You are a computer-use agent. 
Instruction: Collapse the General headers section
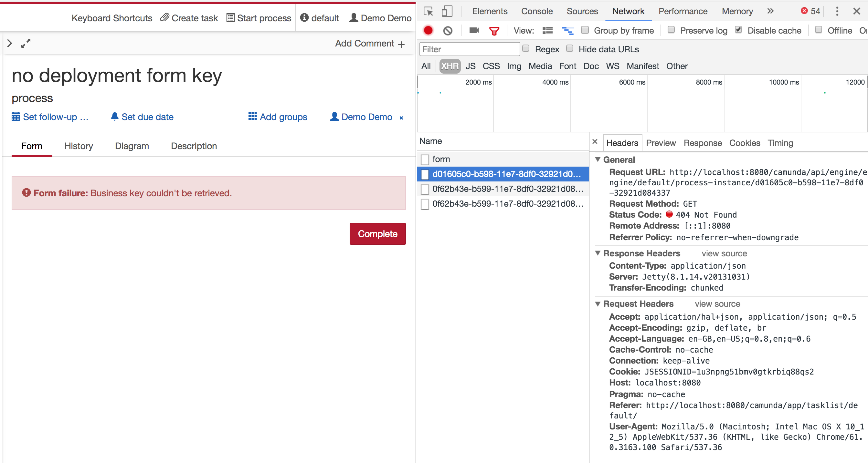598,159
